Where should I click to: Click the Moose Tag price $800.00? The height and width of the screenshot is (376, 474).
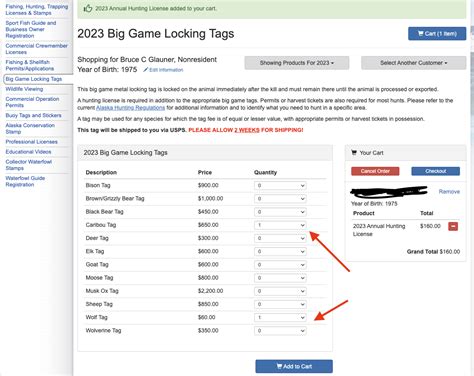208,278
